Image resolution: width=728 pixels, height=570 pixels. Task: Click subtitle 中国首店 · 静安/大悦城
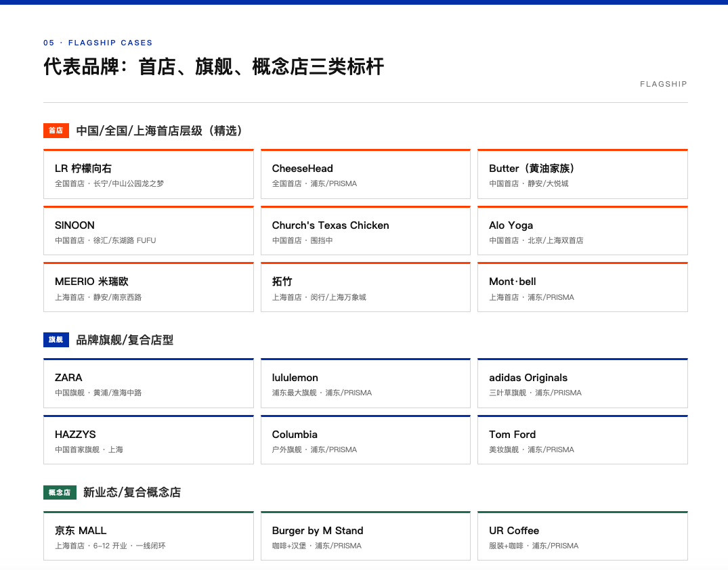(529, 184)
